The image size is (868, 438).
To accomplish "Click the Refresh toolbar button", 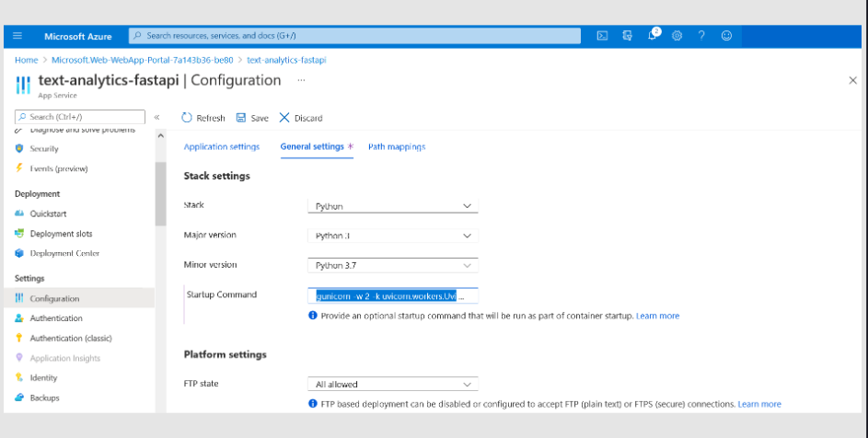I will (x=203, y=118).
